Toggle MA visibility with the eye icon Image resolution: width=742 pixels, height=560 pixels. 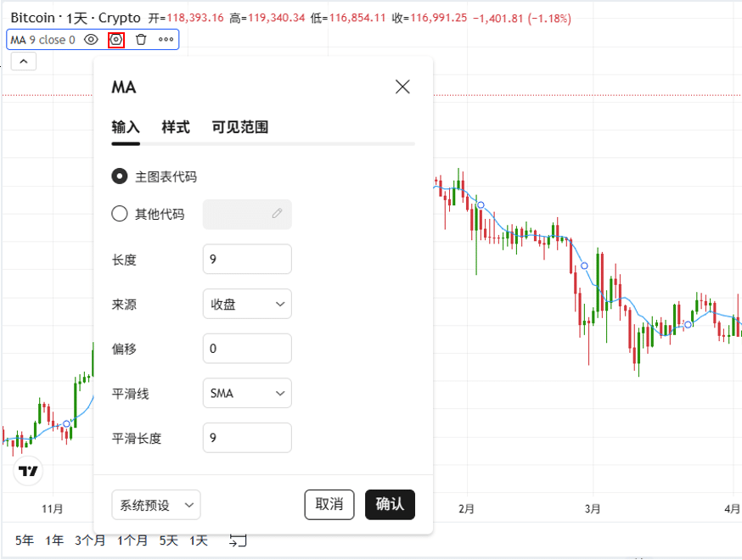(x=92, y=40)
